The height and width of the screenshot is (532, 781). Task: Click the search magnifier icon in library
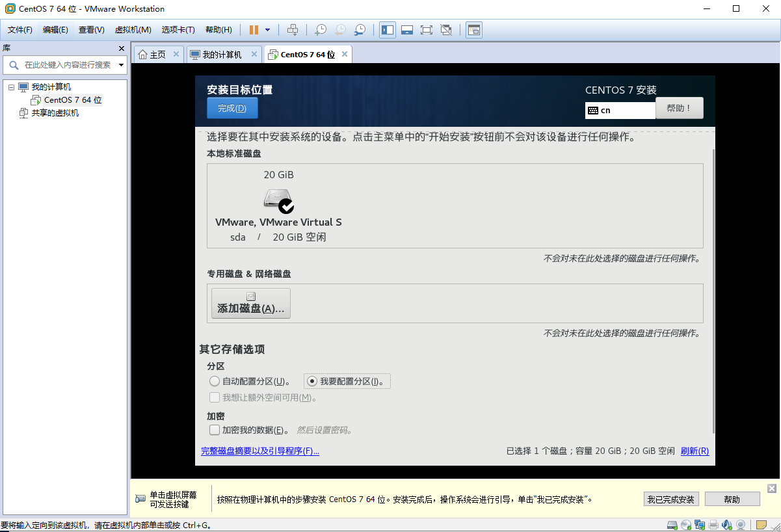[x=12, y=65]
